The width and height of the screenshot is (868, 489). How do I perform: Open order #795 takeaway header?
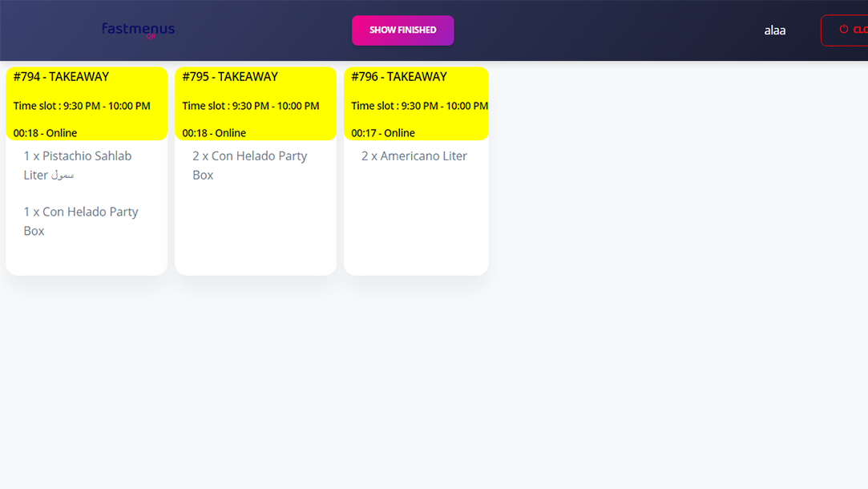[230, 77]
